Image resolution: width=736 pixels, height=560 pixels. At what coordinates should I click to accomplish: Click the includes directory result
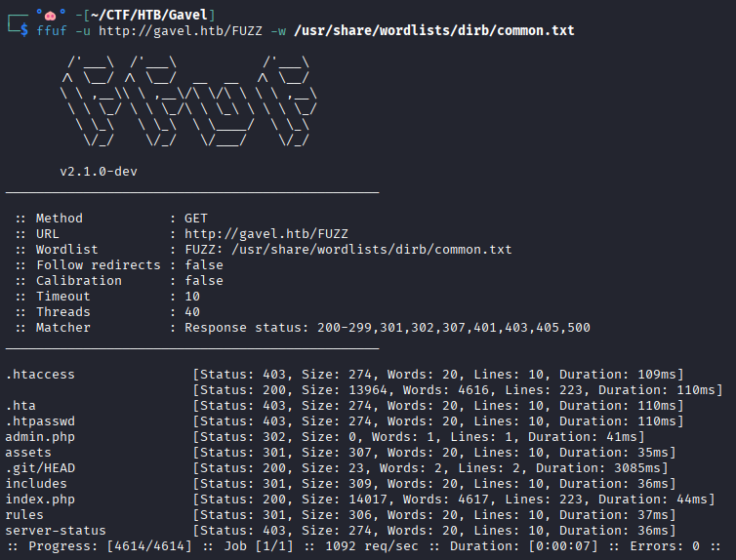coord(36,484)
